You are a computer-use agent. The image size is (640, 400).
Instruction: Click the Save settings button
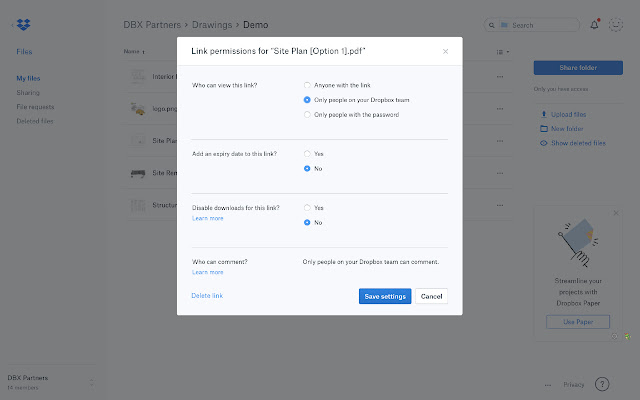click(x=384, y=296)
